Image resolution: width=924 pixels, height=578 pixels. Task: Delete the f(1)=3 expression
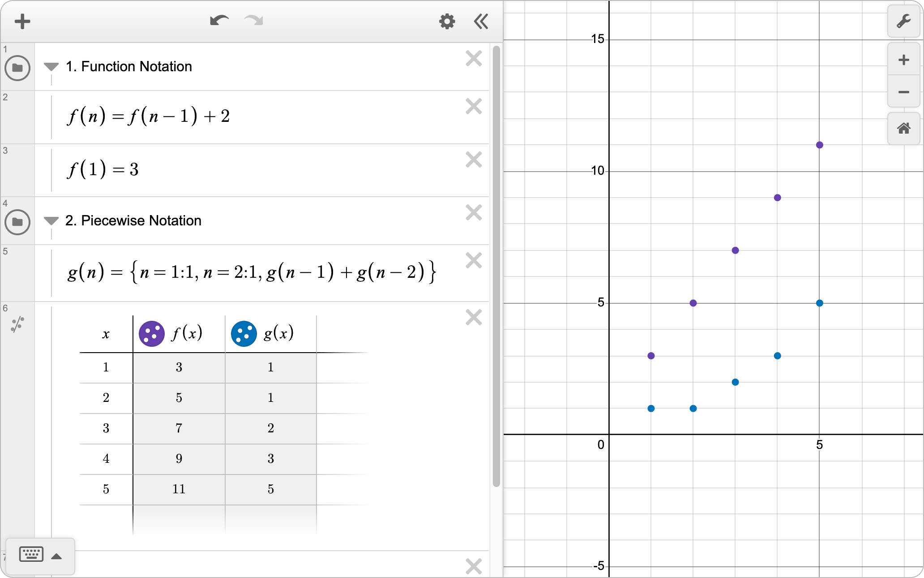[x=473, y=160]
